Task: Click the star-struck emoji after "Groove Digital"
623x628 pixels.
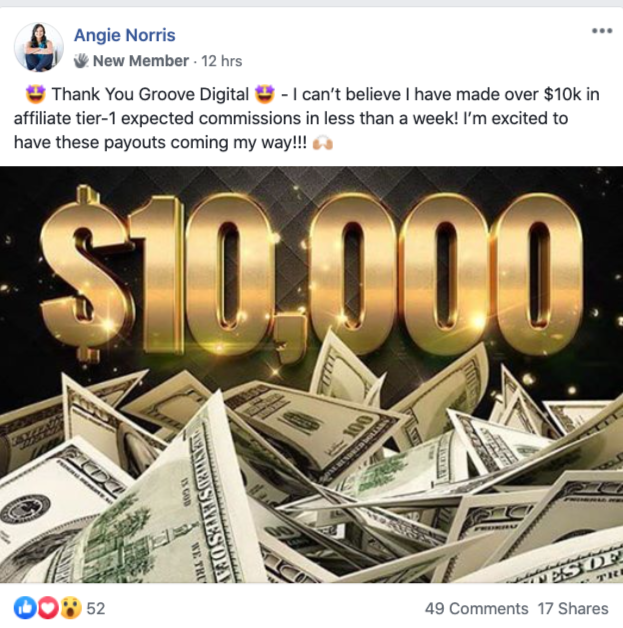Action: click(x=265, y=95)
